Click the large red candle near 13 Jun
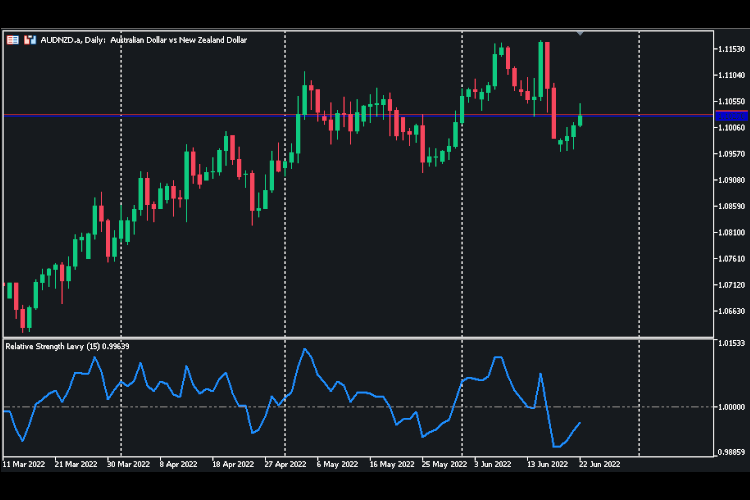This screenshot has height=500, width=750. [x=554, y=113]
